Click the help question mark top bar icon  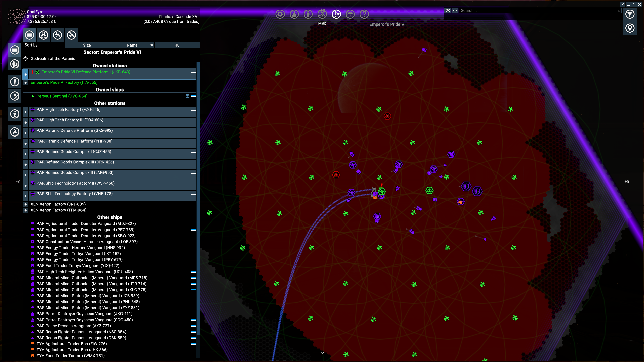(x=364, y=14)
